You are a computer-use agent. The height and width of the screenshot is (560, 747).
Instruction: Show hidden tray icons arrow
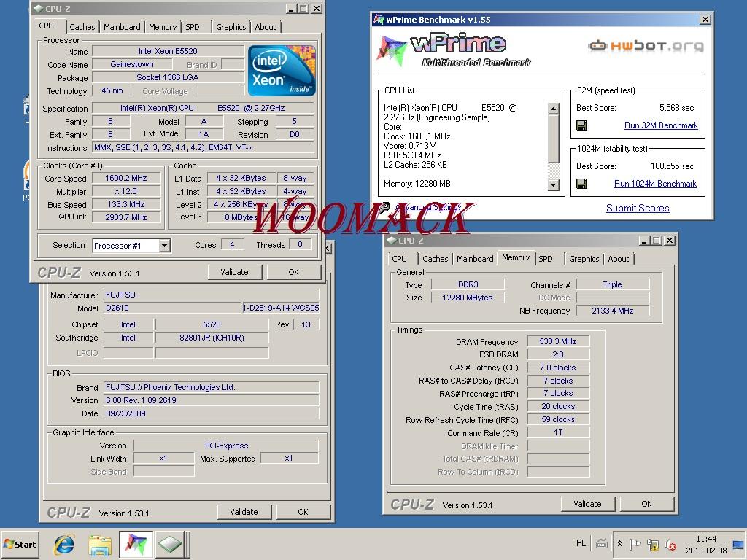click(x=619, y=544)
